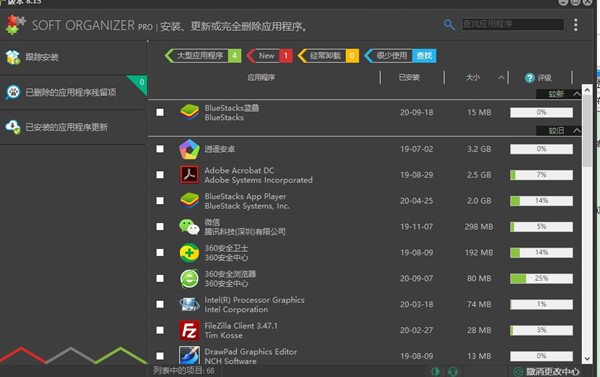Screen dimensions: 600x377
Task: Click the DrawPad Graphics Editor checkbox
Action: [x=160, y=356]
